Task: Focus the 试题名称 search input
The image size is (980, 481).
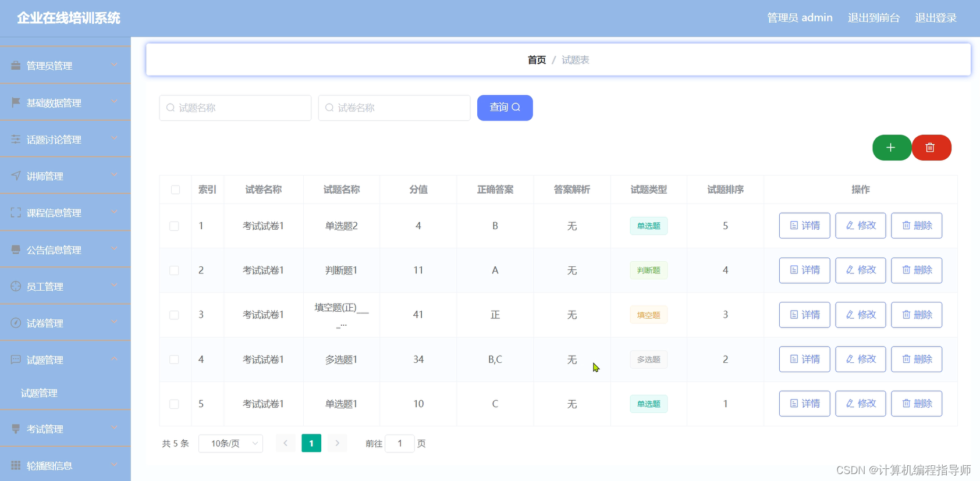Action: 235,108
